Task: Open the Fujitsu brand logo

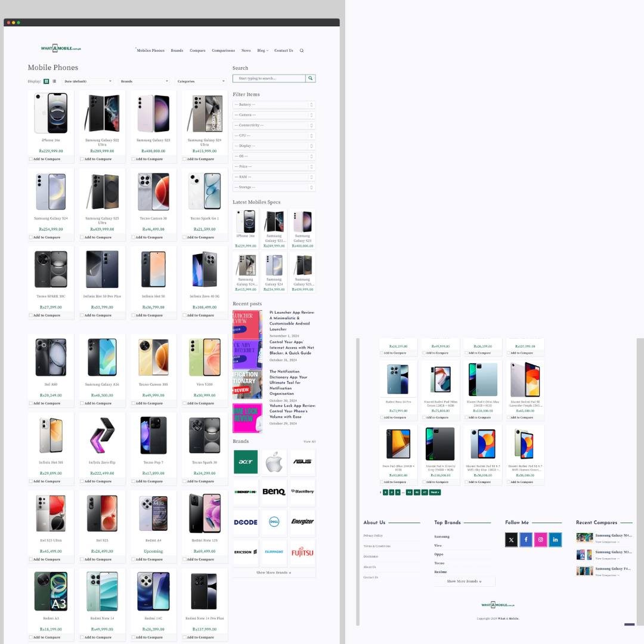Action: coord(302,552)
